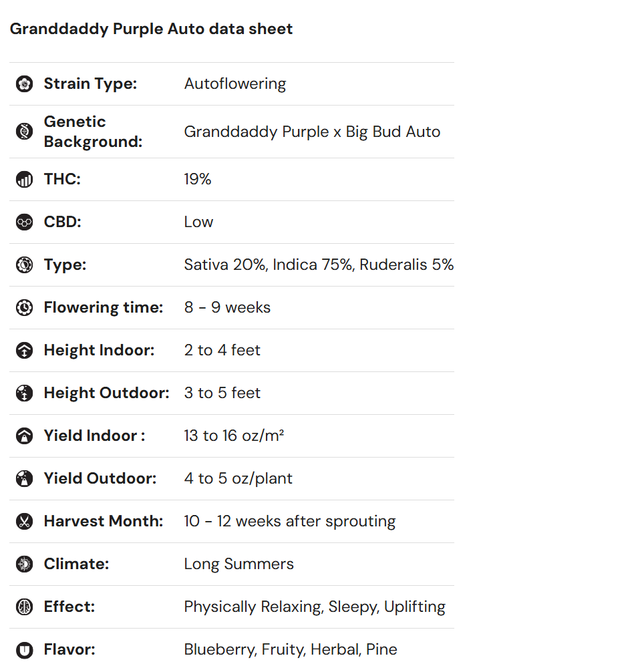Click the Genetic Background DNA icon
Image resolution: width=634 pixels, height=672 pixels.
tap(24, 132)
